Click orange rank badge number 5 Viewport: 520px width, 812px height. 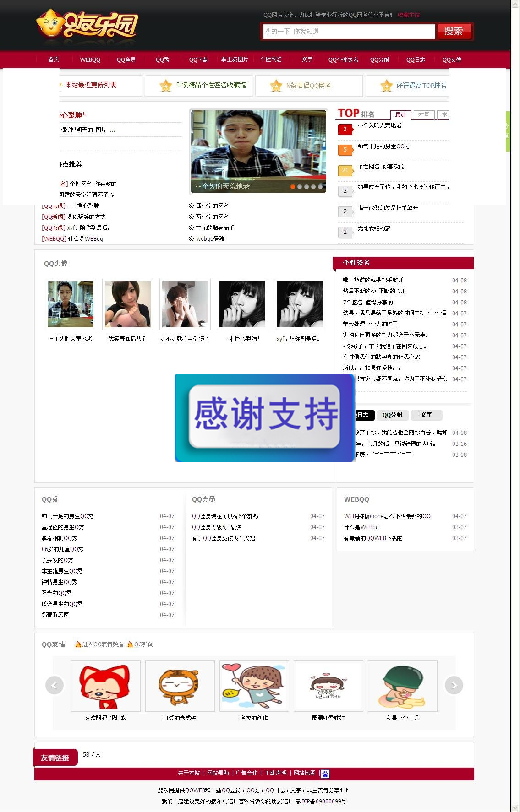tap(345, 150)
